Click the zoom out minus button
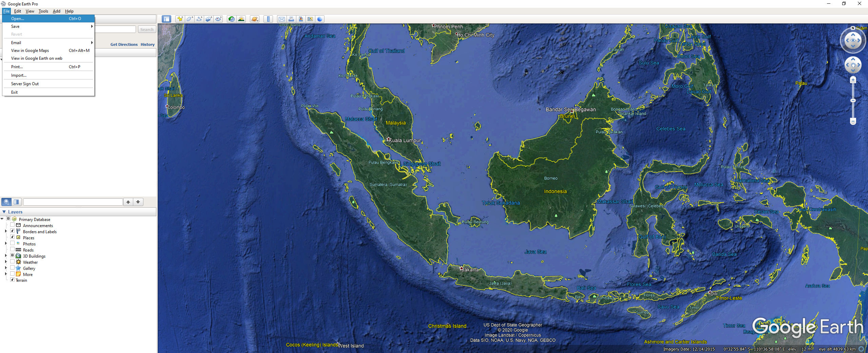868x353 pixels. click(853, 121)
